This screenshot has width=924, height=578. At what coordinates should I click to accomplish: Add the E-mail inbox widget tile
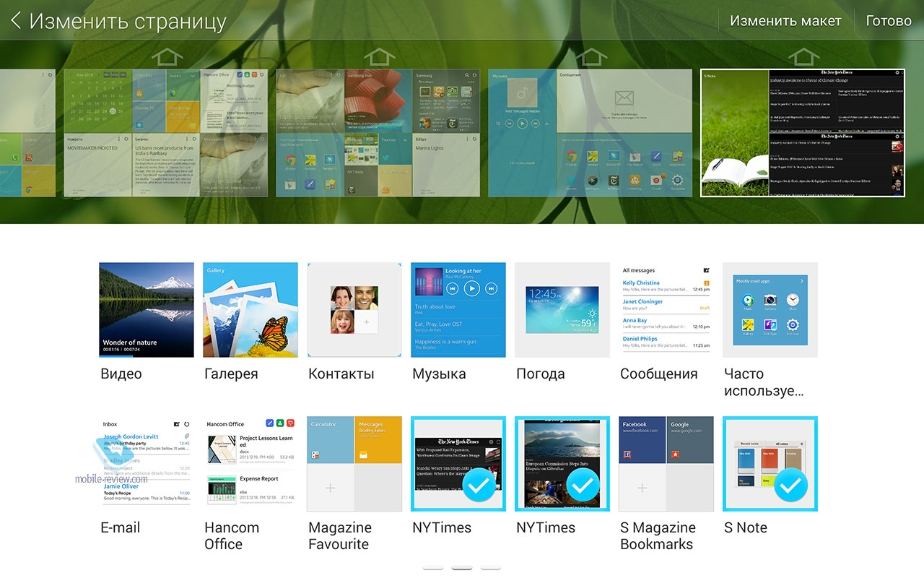coord(147,464)
